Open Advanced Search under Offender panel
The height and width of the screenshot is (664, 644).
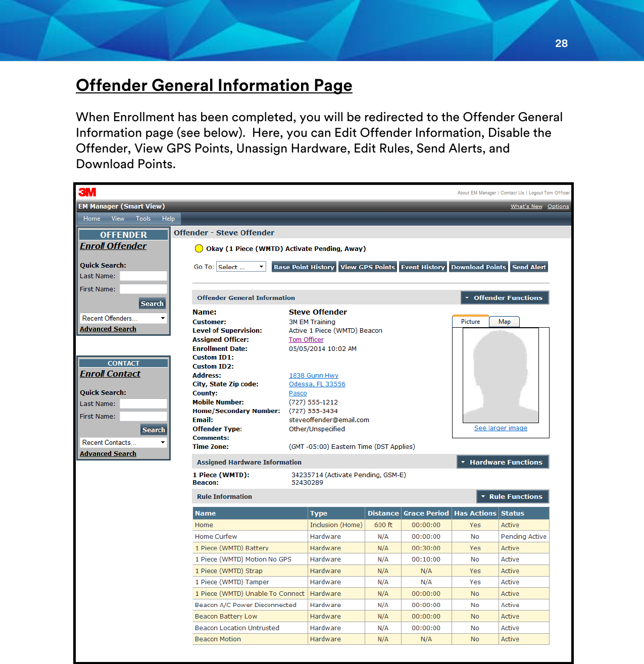pyautogui.click(x=108, y=329)
